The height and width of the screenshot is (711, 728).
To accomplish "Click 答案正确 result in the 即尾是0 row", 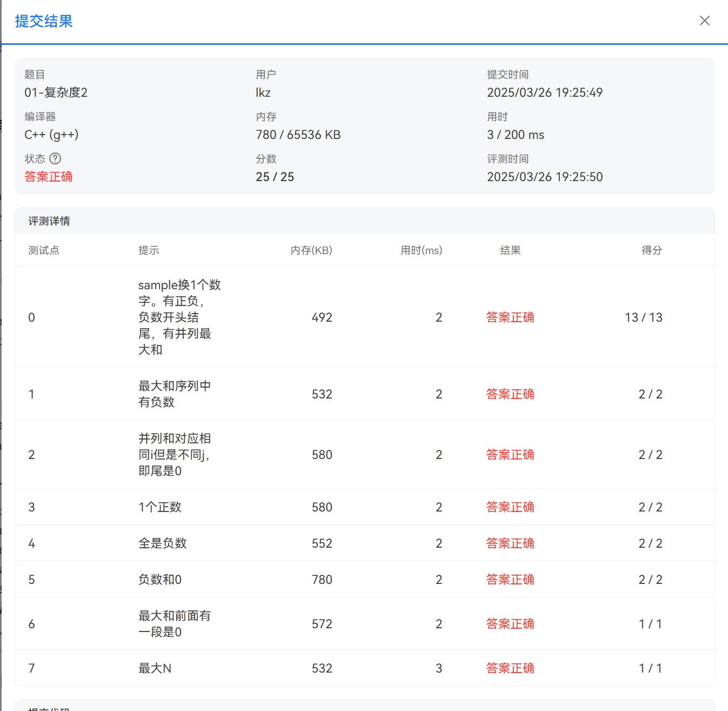I will (x=510, y=455).
